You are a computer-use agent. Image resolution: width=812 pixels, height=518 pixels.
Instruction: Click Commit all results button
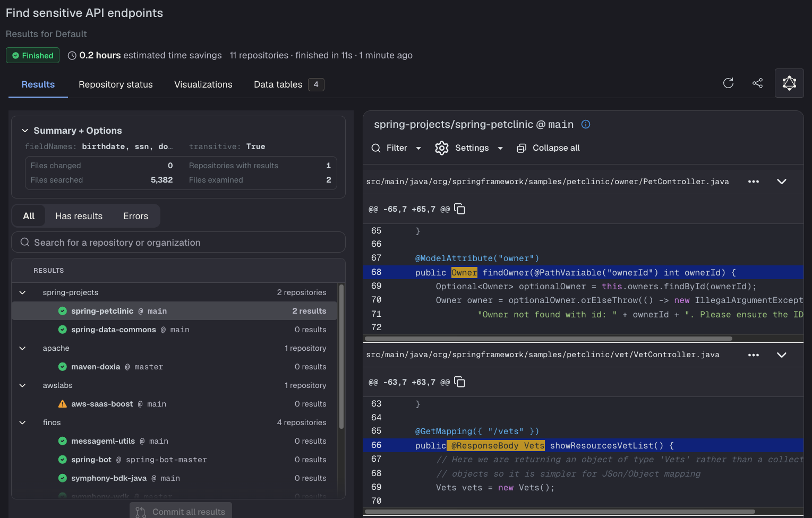(181, 512)
